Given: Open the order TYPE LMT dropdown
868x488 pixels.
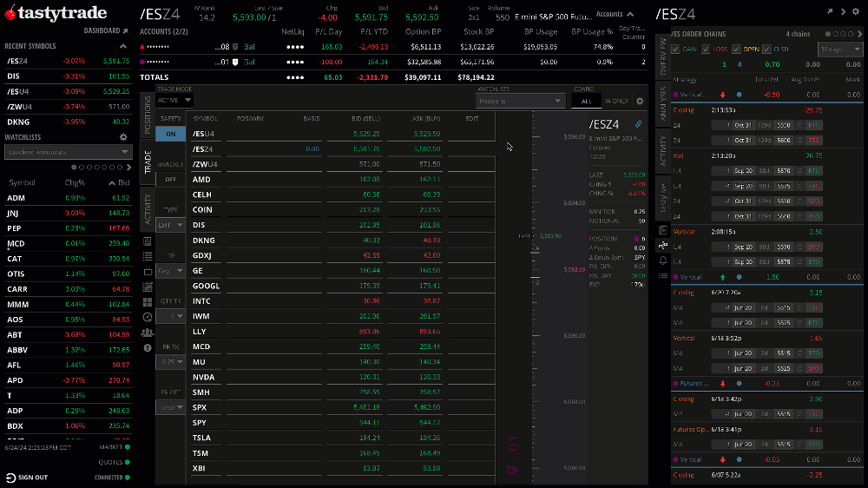Looking at the screenshot, I should tap(170, 225).
